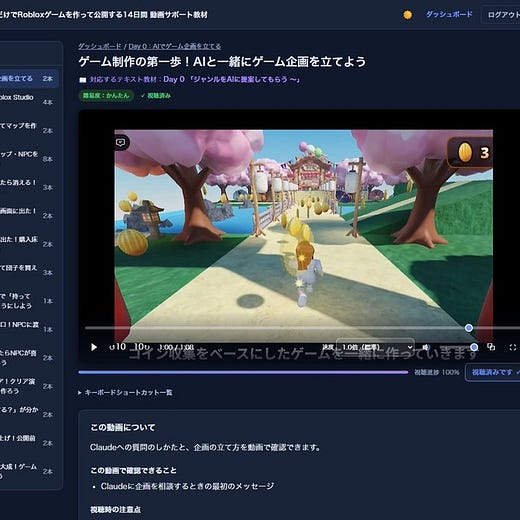
Task: Click the 速度 label beside speed selector
Action: pos(328,347)
